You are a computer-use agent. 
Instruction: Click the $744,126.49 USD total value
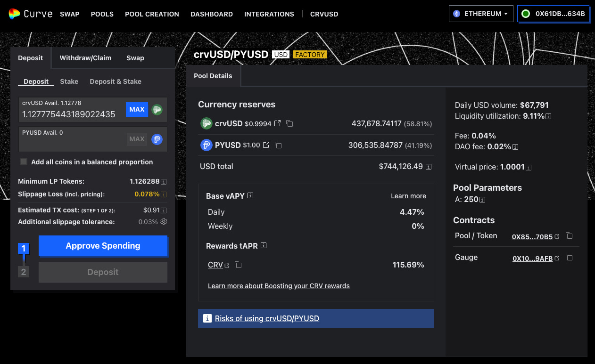pyautogui.click(x=401, y=166)
